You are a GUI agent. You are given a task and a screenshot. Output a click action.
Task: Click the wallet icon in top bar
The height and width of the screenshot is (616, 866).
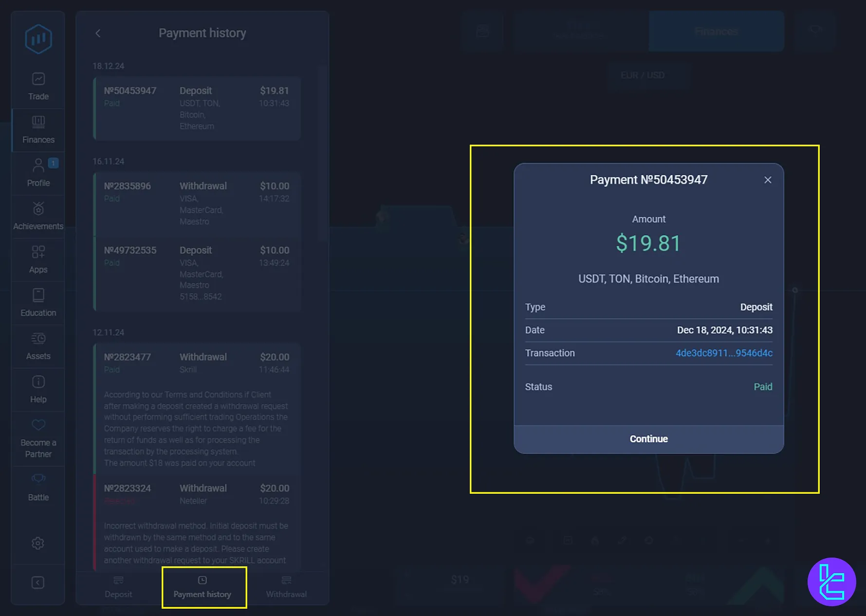[482, 31]
